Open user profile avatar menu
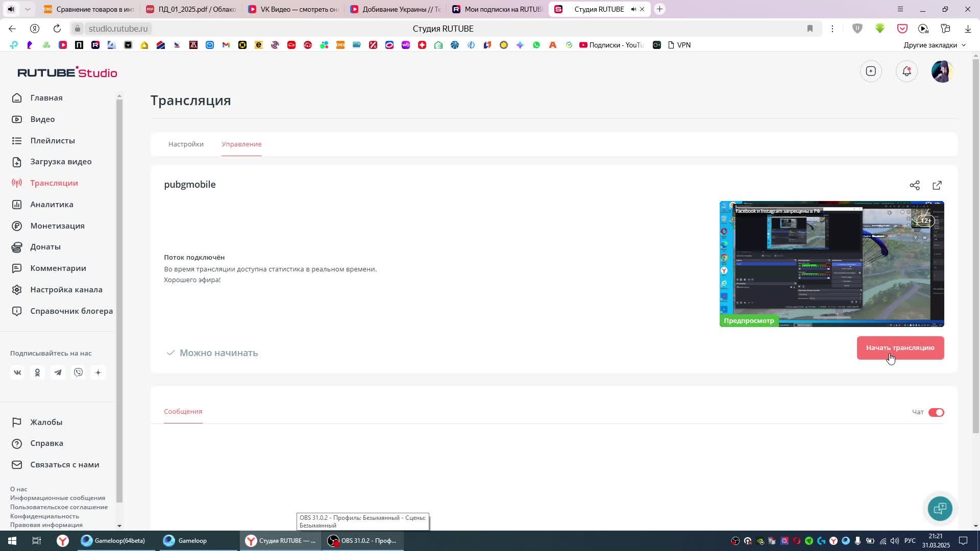The image size is (980, 551). 942,71
